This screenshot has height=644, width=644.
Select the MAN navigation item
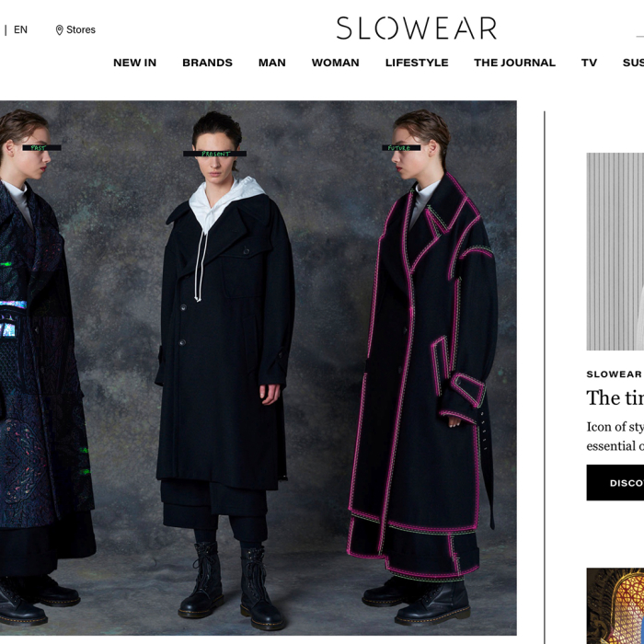point(272,63)
